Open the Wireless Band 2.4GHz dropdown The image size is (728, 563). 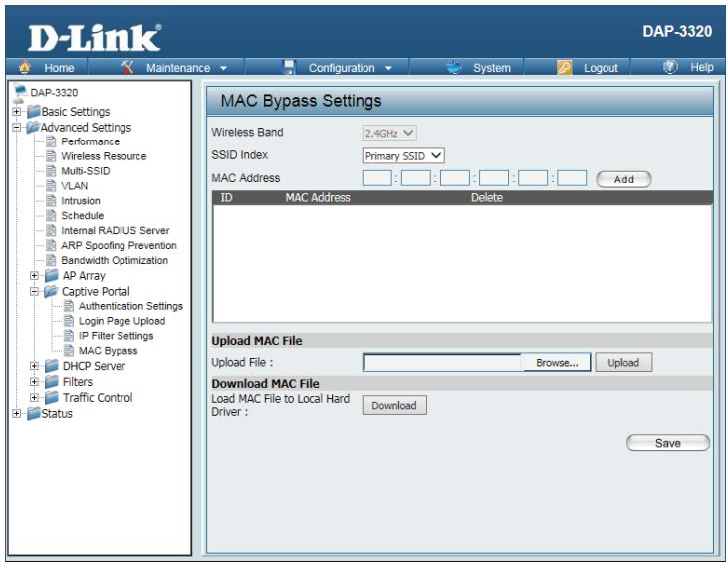click(389, 133)
